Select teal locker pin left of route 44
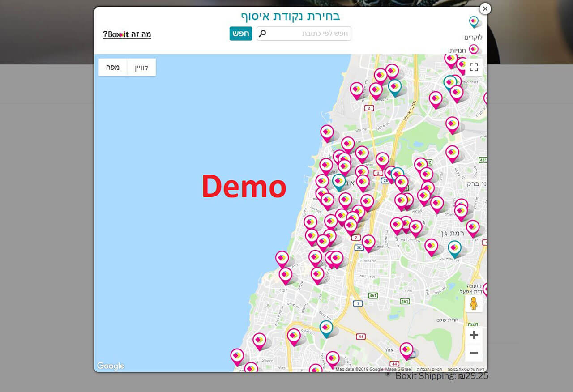573x392 pixels. pos(326,328)
